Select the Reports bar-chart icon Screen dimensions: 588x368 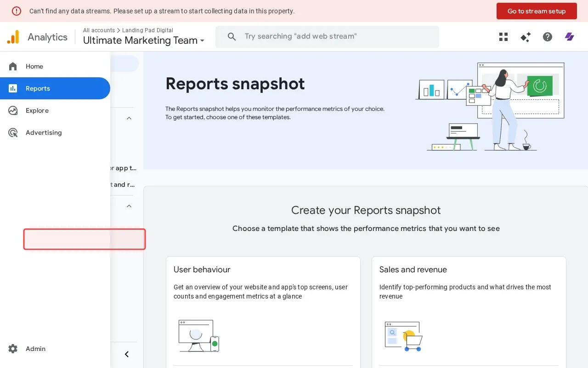pos(12,88)
